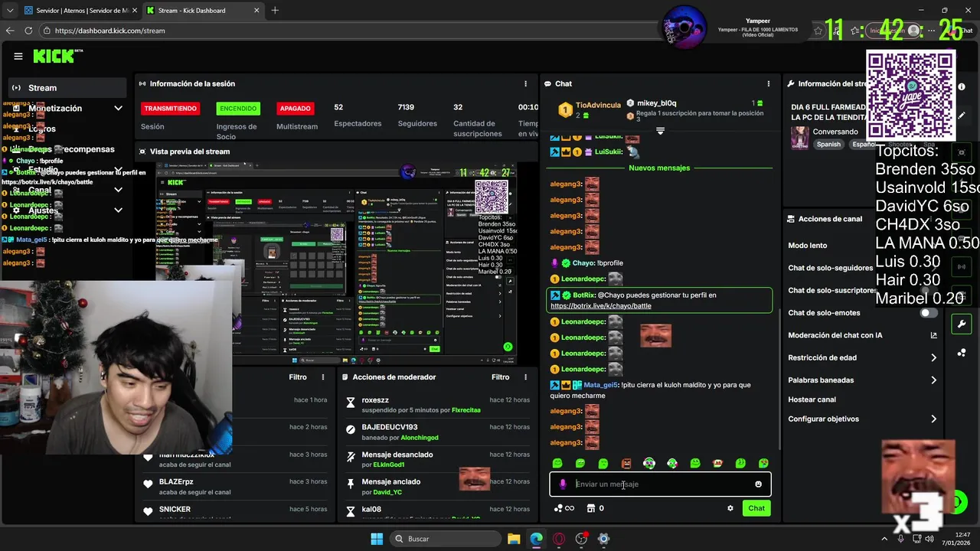
Task: Open the activity feed panel three-dot menu
Action: pos(323,377)
